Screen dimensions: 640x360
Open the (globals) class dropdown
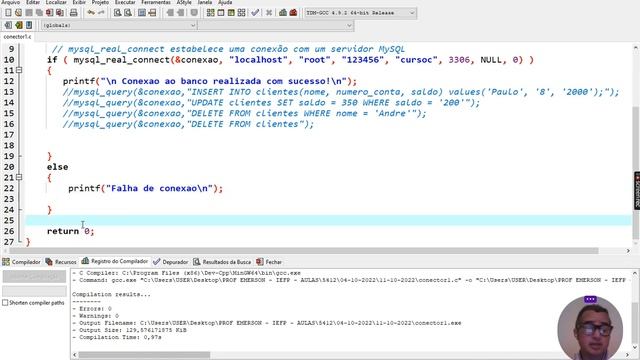pos(119,25)
